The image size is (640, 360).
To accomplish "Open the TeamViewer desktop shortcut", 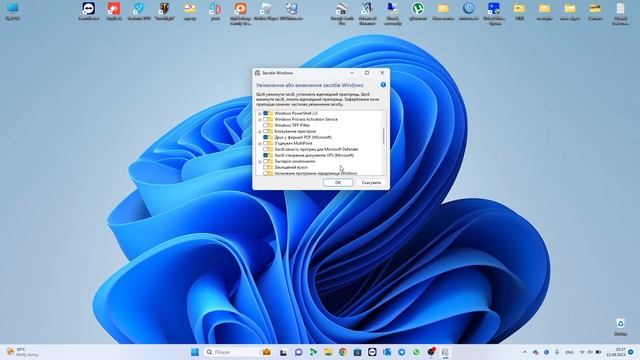I will click(x=89, y=11).
